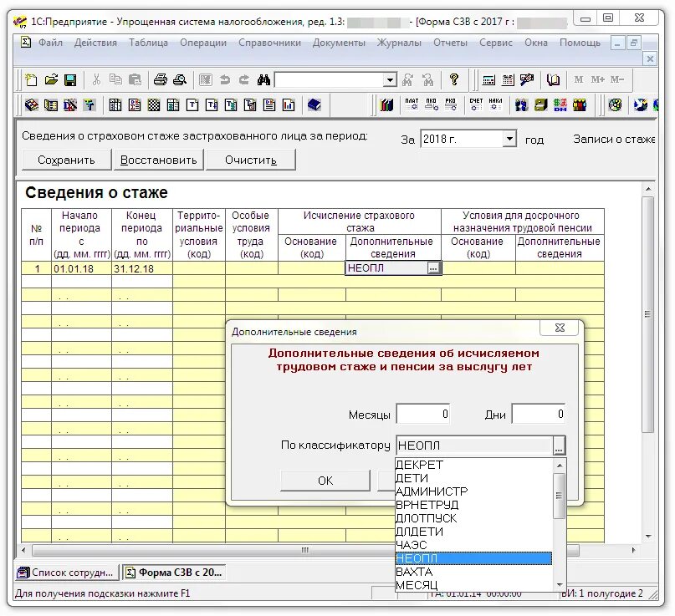Screen dimensions: 675x616
Task: Click into the Месяцы input field
Action: [422, 415]
